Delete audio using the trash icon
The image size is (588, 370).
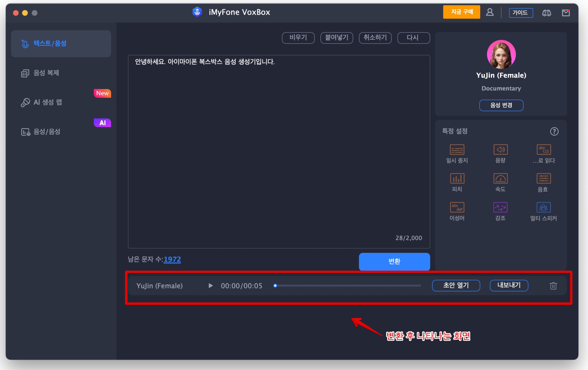click(553, 286)
